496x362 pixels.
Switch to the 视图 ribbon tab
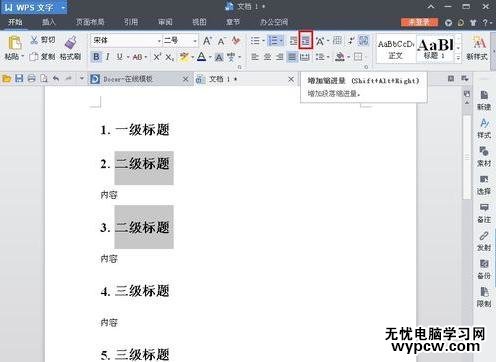click(x=199, y=22)
